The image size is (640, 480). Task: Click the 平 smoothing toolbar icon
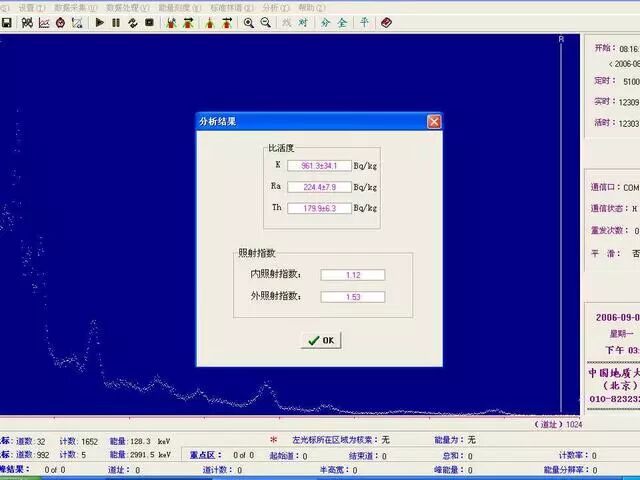coord(364,22)
